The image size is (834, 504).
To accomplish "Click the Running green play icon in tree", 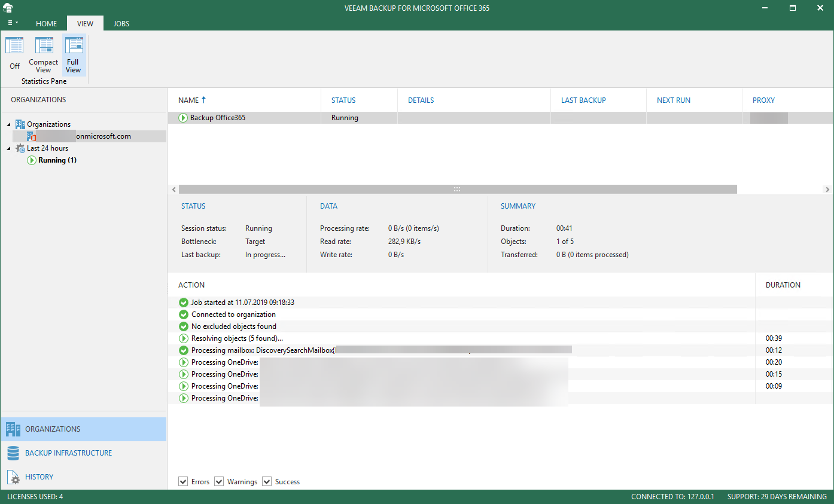I will tap(32, 160).
